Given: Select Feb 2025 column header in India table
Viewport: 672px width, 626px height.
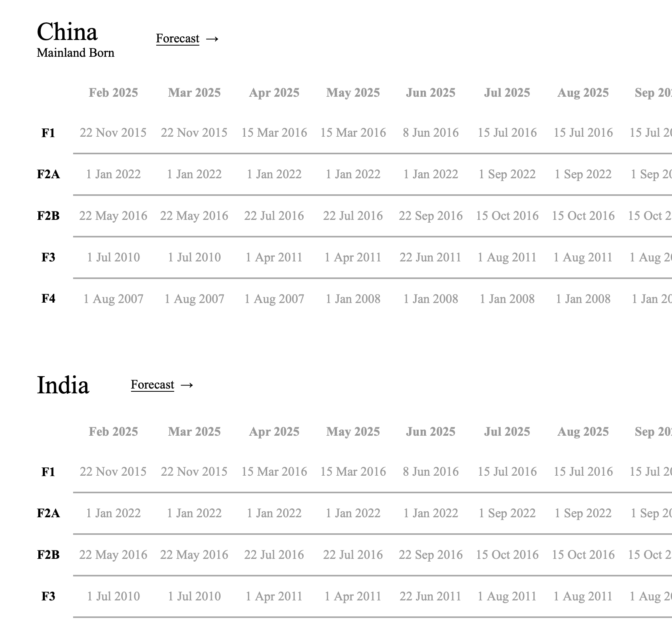Looking at the screenshot, I should (x=113, y=432).
